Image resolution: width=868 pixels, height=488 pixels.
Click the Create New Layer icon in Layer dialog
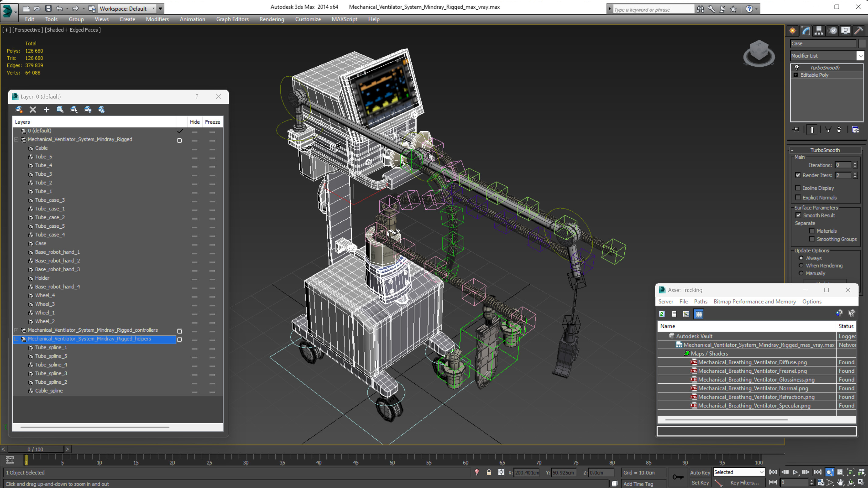tap(19, 109)
